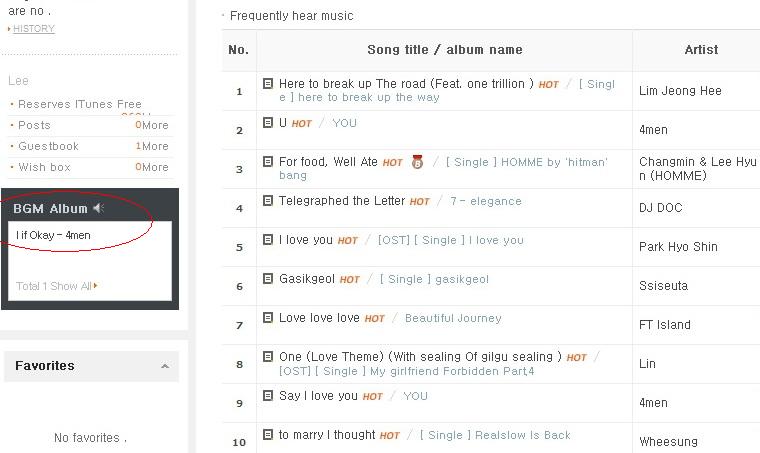Open More link for Guestbook
This screenshot has height=453, width=760.
tap(155, 146)
